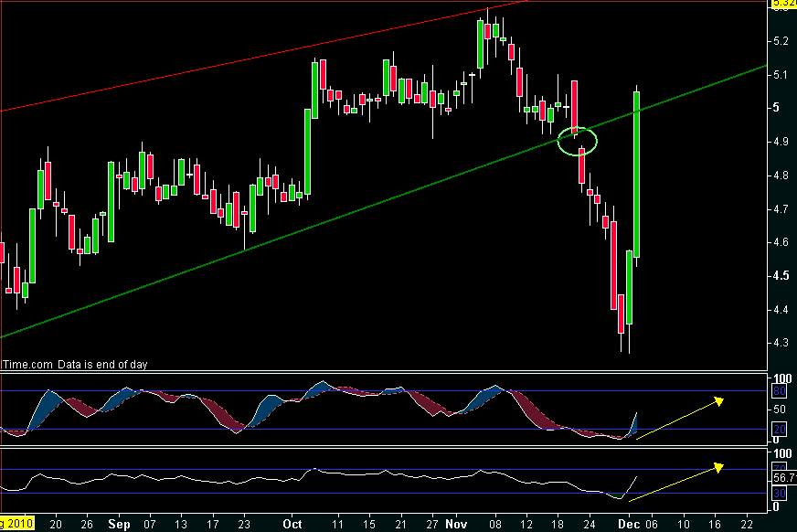Click the Oct month label on time axis
The image size is (797, 532).
coord(292,524)
